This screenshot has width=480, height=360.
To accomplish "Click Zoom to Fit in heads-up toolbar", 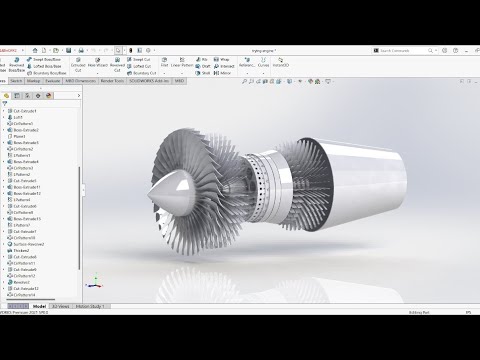I will 244,81.
